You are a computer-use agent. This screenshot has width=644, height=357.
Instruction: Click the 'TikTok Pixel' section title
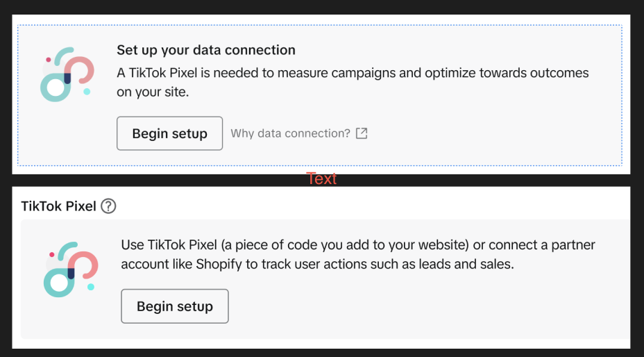coord(58,206)
